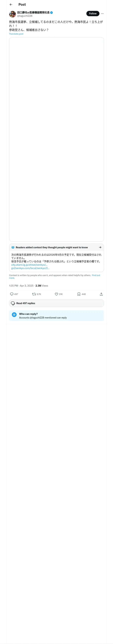The image size is (113, 644).
Task: Expand the readers' context note arrow
Action: point(100,247)
